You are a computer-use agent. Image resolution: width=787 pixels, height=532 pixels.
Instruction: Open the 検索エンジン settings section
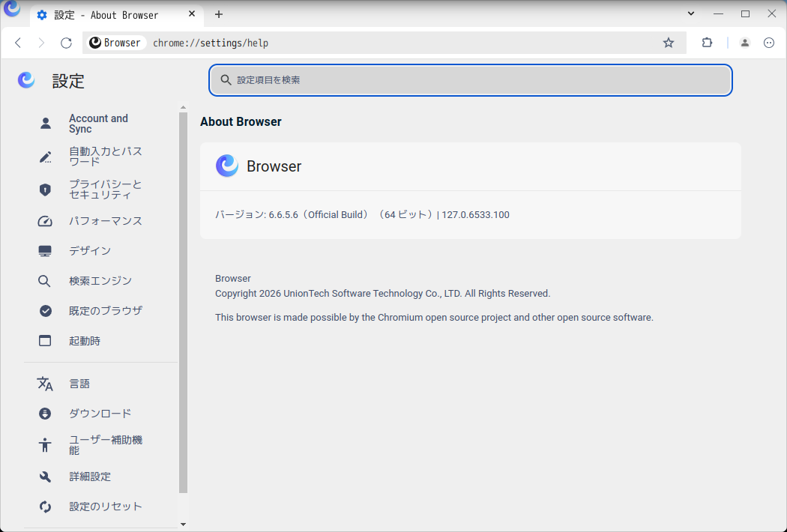100,281
